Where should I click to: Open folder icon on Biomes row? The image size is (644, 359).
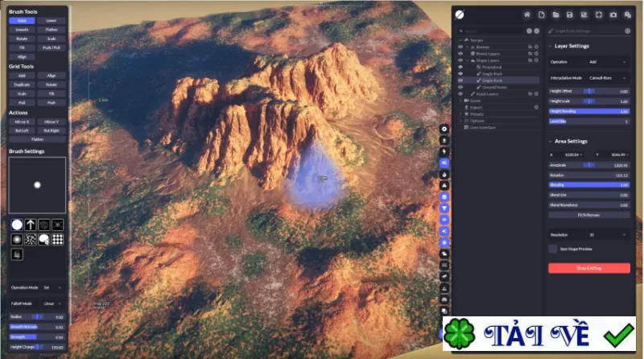point(530,47)
